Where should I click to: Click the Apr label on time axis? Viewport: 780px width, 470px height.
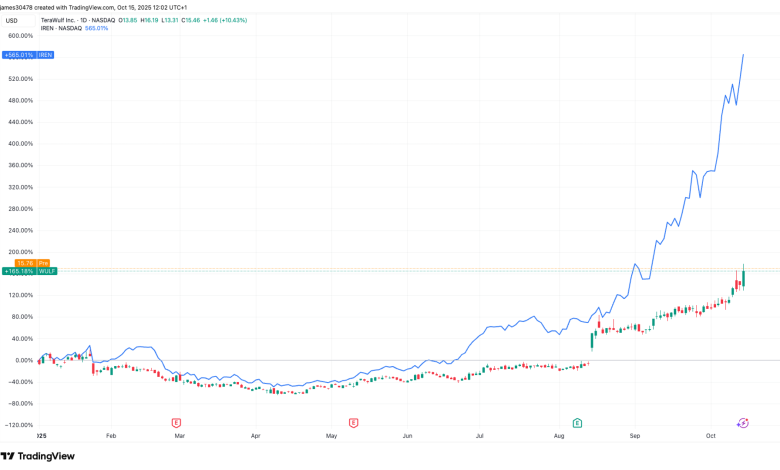tap(256, 437)
